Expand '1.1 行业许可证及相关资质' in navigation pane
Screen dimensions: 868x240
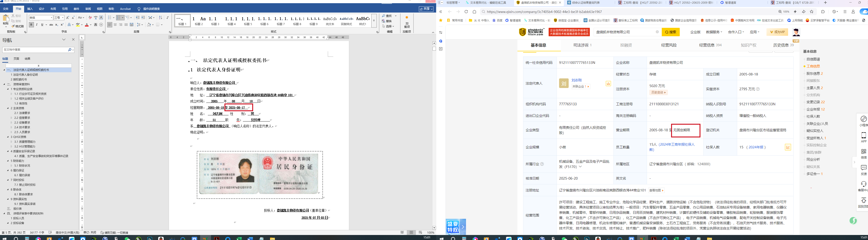pos(11,94)
